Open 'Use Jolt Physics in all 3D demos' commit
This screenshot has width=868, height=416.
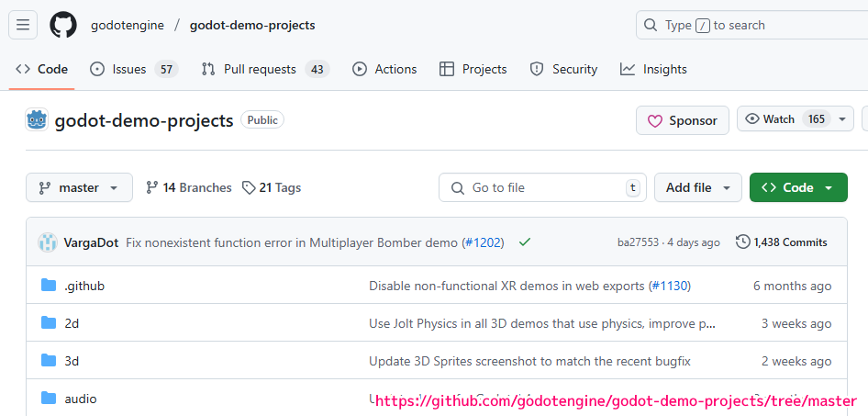click(x=542, y=323)
